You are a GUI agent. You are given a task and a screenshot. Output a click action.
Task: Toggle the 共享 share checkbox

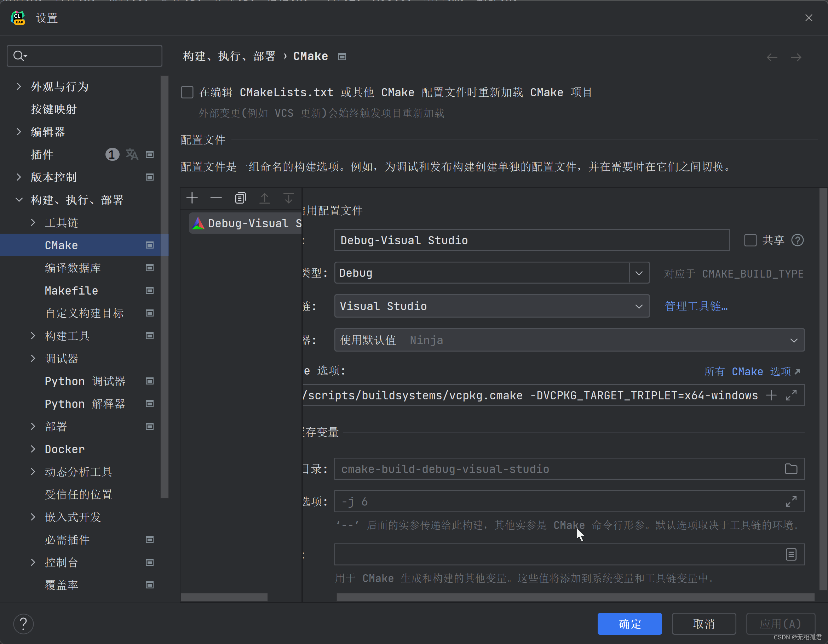[750, 240]
